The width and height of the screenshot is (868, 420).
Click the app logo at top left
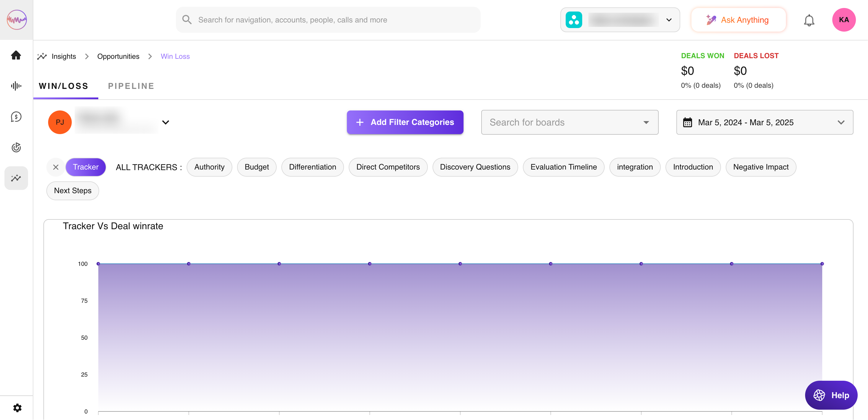pyautogui.click(x=17, y=20)
